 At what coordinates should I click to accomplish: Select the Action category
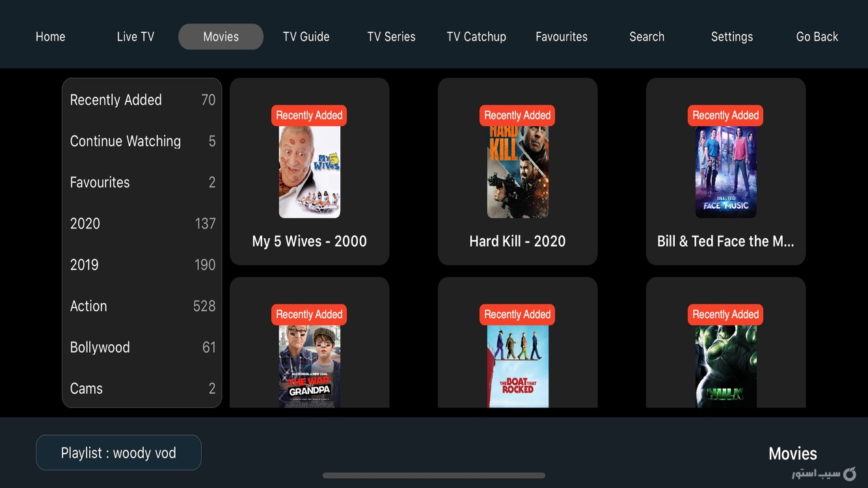click(x=142, y=306)
